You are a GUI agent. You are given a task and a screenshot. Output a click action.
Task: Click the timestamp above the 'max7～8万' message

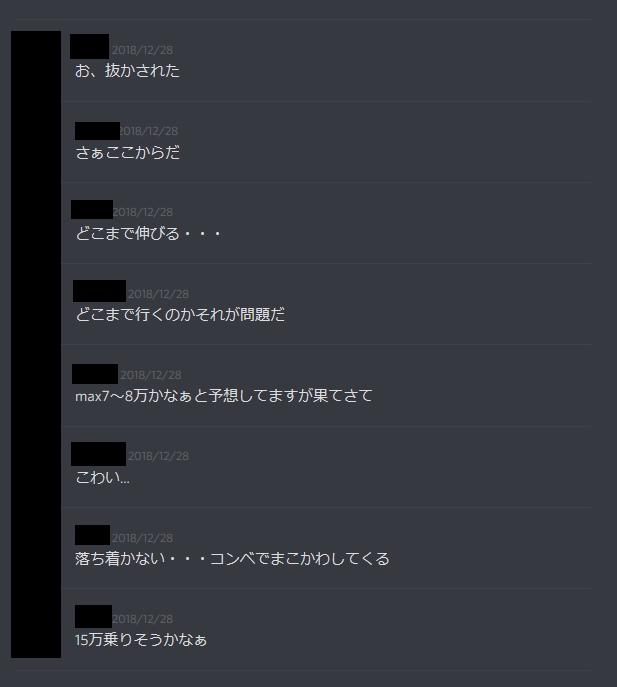[151, 375]
